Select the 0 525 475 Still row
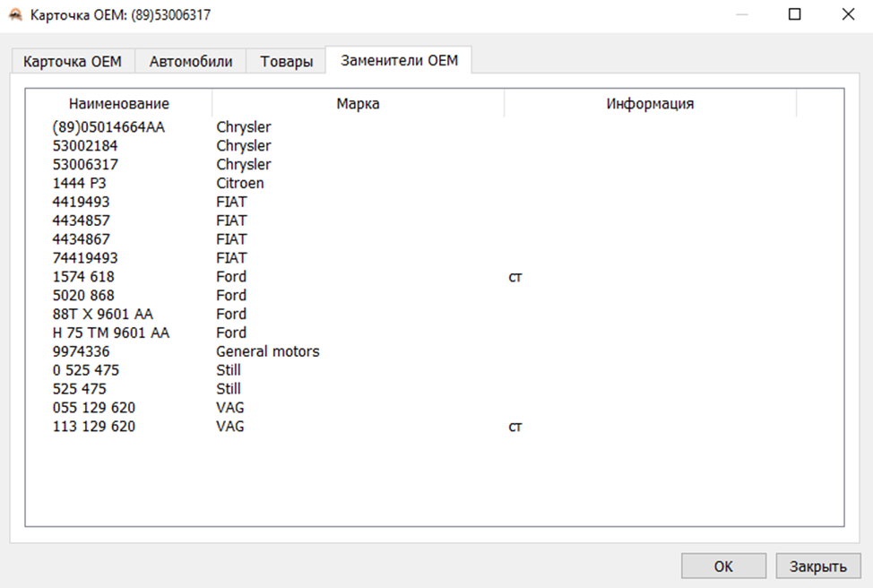The height and width of the screenshot is (588, 873). point(85,370)
